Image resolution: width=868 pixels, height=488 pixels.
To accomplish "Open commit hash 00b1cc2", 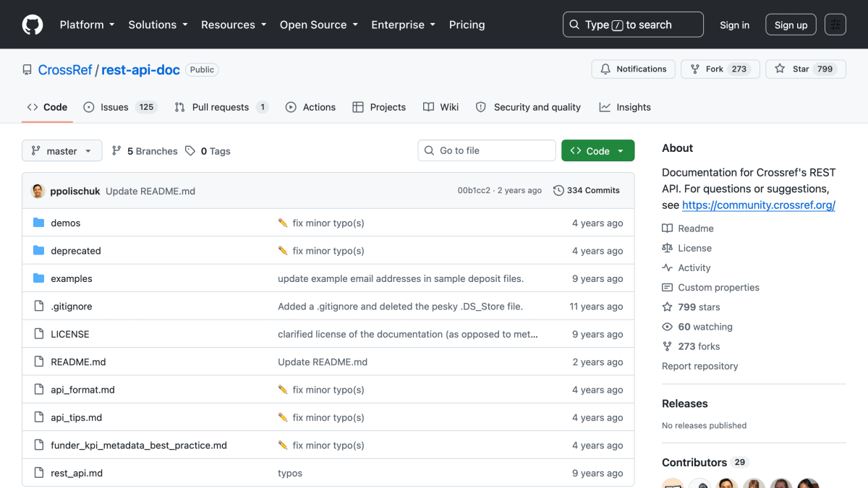I will 474,191.
